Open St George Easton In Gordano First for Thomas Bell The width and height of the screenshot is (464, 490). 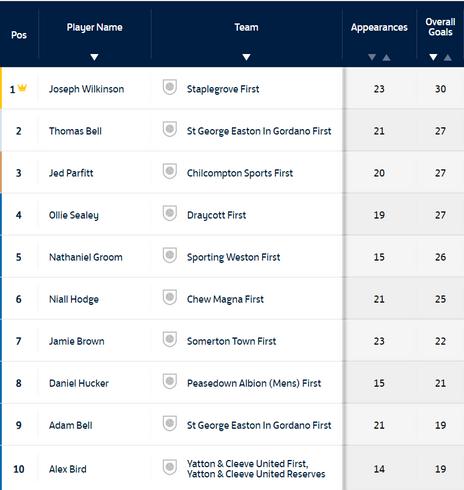click(259, 131)
